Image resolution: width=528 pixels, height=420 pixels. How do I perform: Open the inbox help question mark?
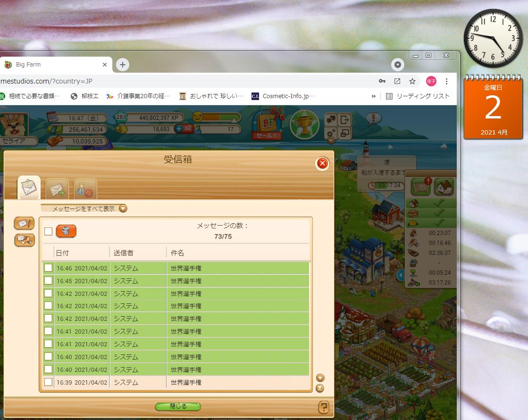(324, 407)
